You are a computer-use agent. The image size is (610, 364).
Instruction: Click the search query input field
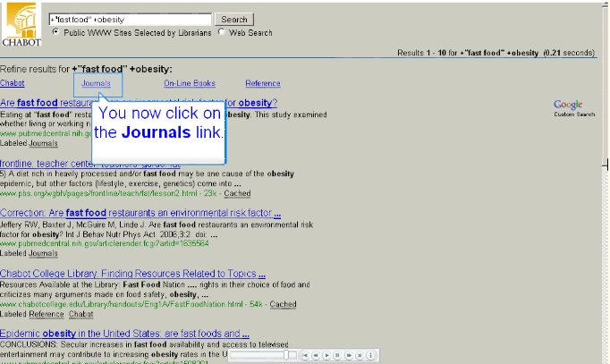(131, 19)
